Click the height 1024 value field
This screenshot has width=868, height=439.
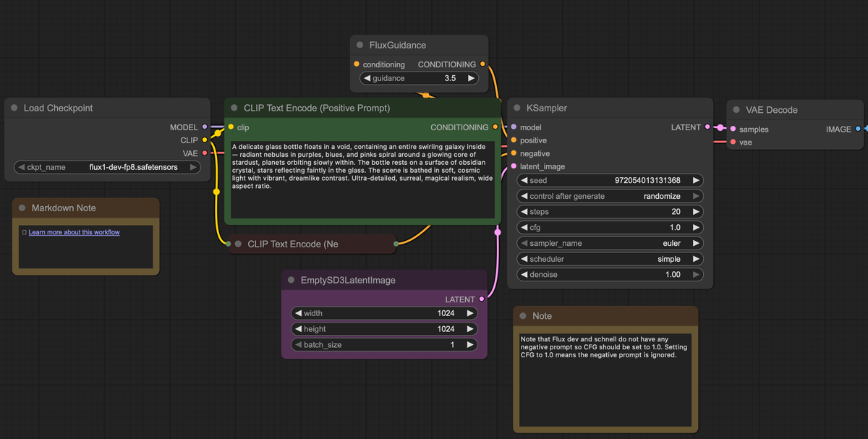[383, 329]
